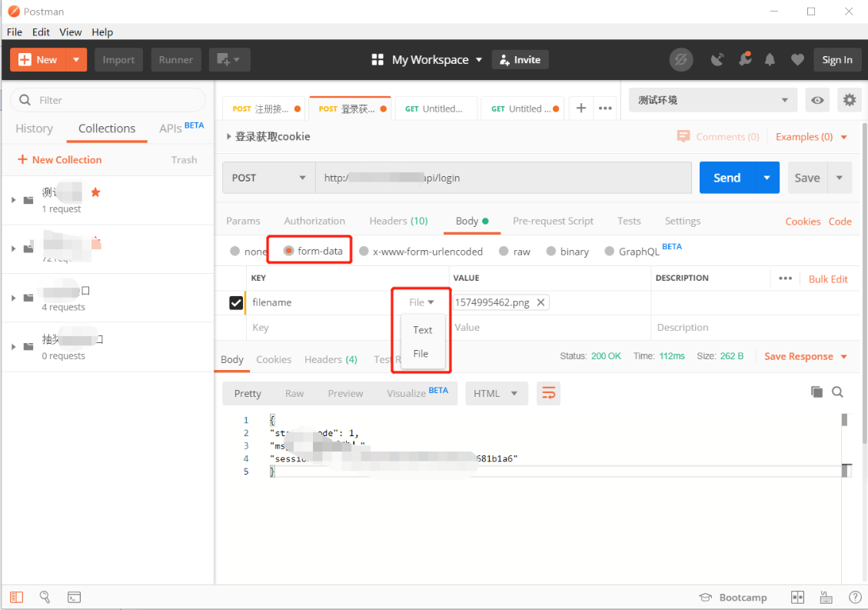Open the Send button dropdown arrow
Viewport: 868px width, 610px height.
[767, 178]
